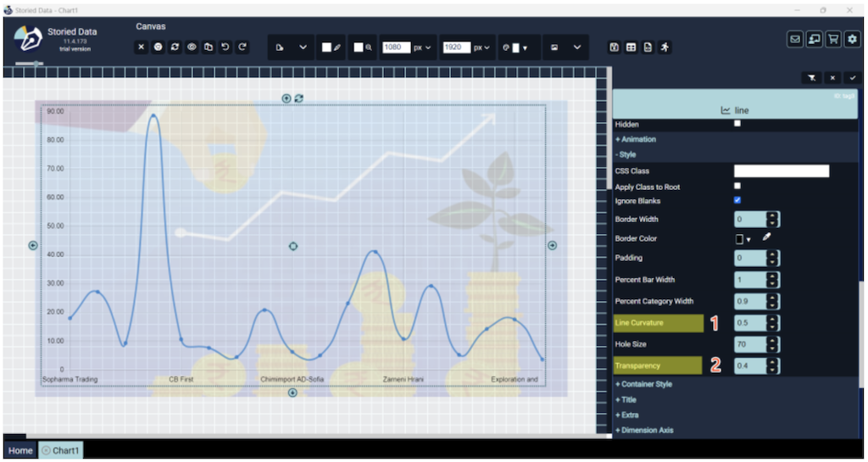Toggle the Hidden checkbox
This screenshot has width=868, height=462.
[x=737, y=124]
